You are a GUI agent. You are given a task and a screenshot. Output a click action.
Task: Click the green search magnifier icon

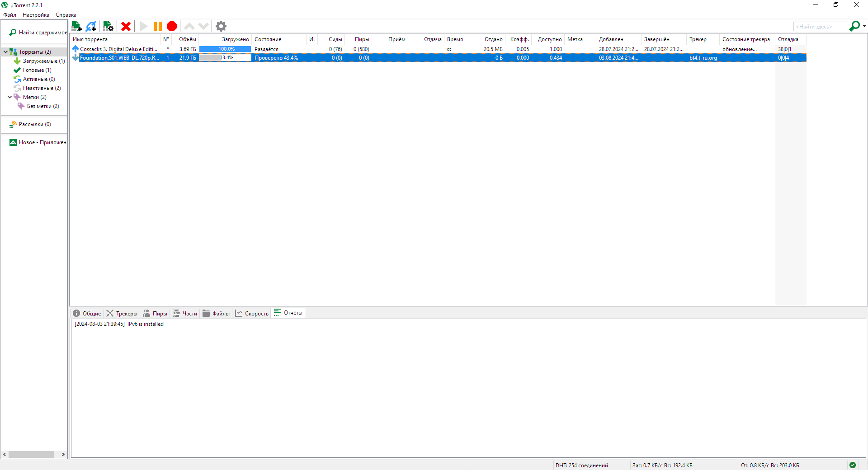[x=854, y=26]
